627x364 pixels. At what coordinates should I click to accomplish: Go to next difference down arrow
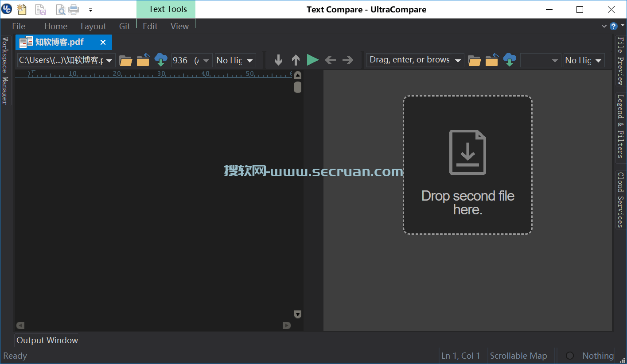278,60
